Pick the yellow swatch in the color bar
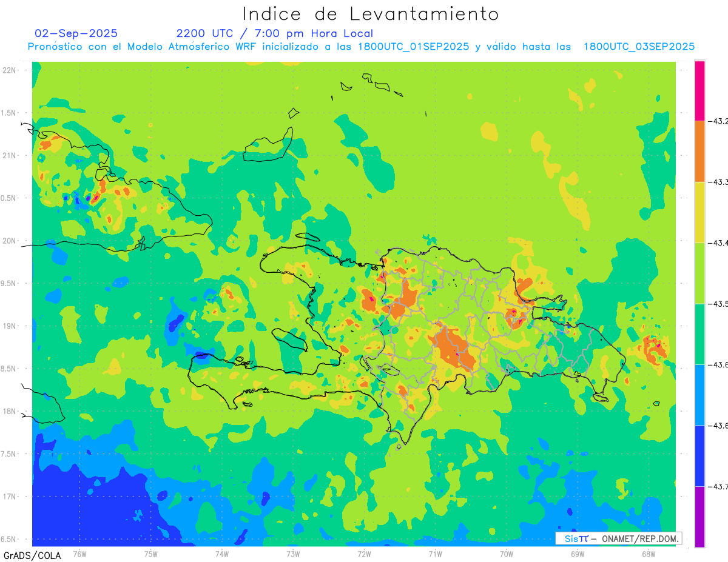 (x=699, y=212)
